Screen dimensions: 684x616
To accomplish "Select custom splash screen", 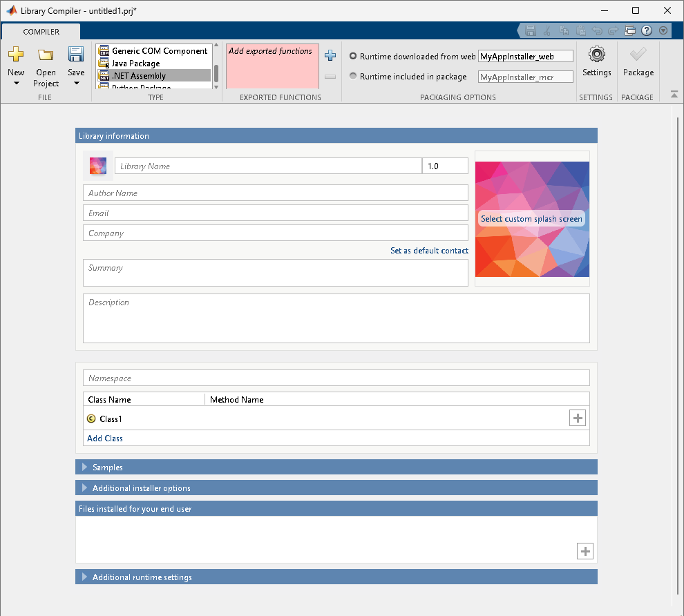I will pyautogui.click(x=531, y=219).
